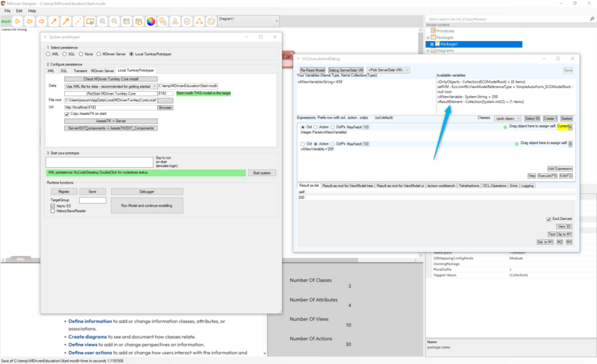Click the back arrow toolbar icon
597x364 pixels.
pos(31,22)
